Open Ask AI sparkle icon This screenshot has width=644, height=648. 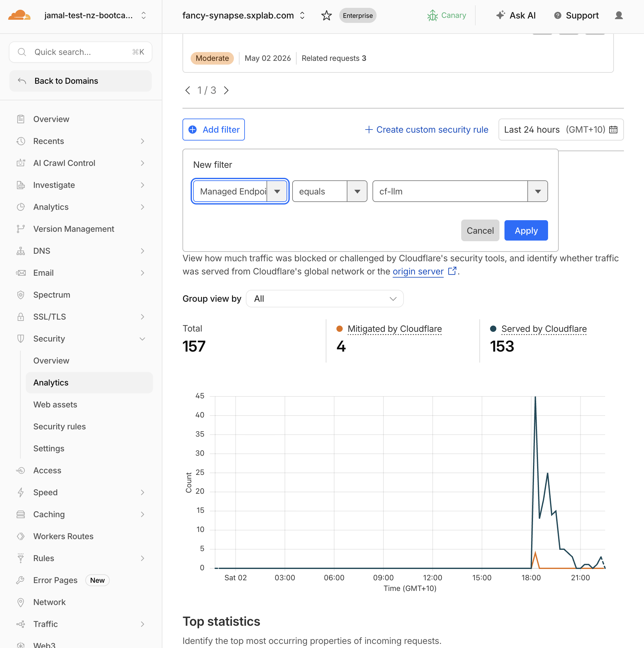coord(500,15)
